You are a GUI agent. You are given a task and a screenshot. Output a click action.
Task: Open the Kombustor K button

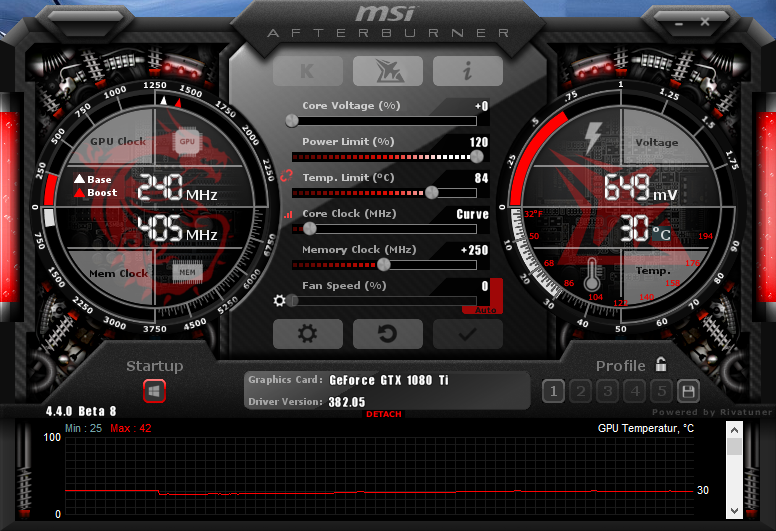(307, 71)
